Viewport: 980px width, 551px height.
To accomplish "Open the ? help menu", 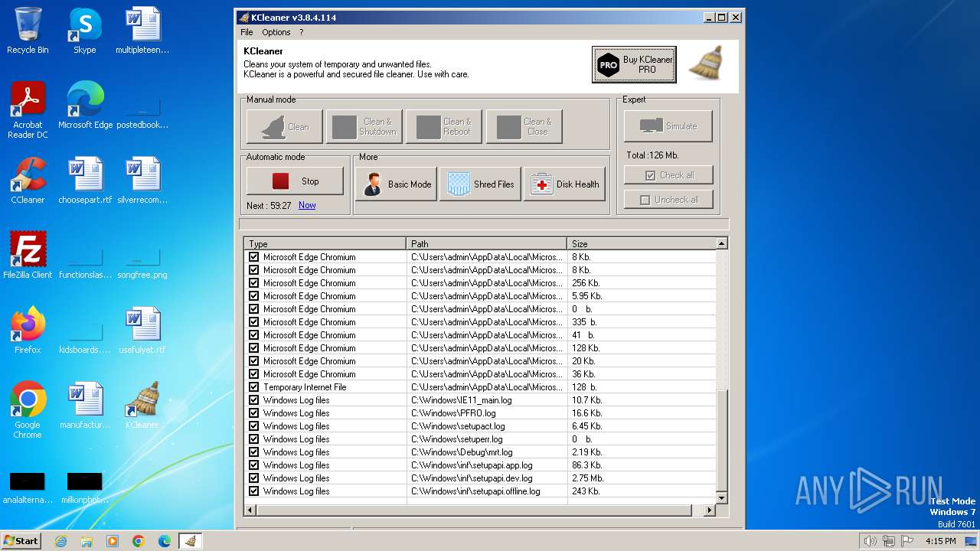I will click(302, 32).
